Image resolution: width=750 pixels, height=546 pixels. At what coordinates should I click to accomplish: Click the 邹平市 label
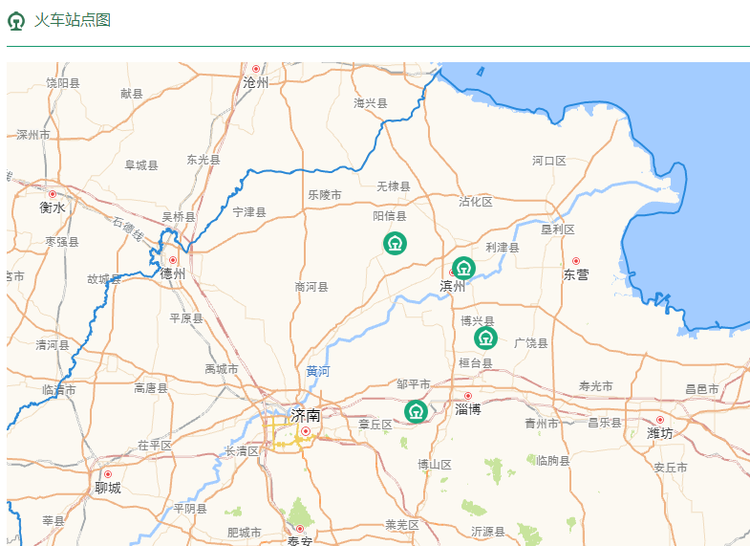point(413,384)
